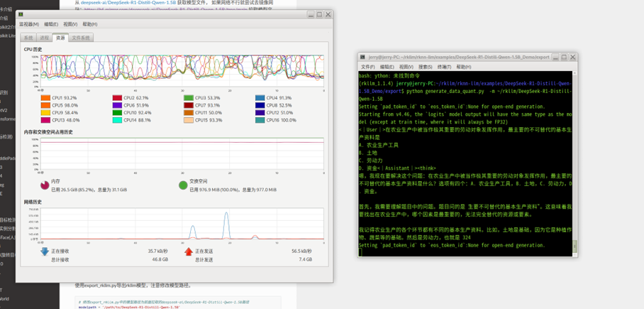Click the CPU12 color swatch
Viewport: 644px width, 309px height.
pyautogui.click(x=260, y=113)
